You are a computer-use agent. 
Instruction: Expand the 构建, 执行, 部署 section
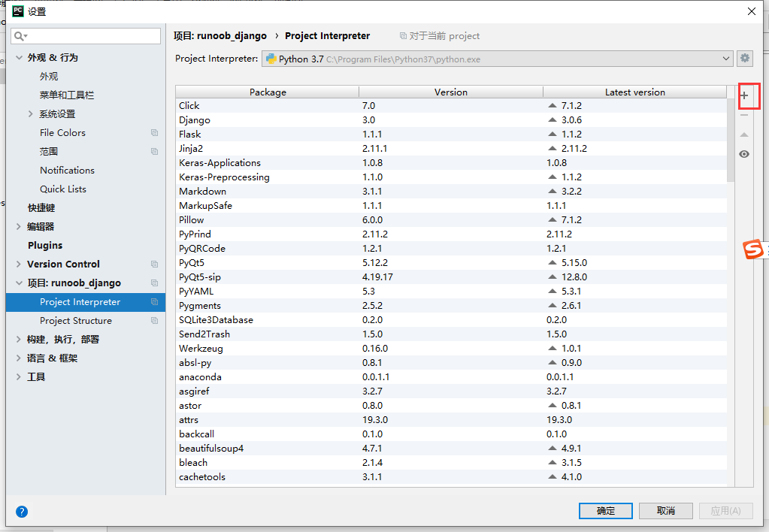(19, 340)
